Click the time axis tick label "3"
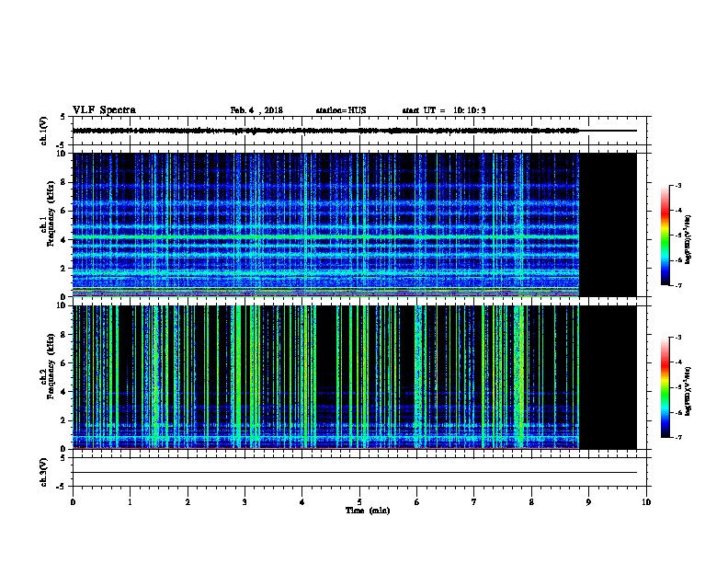The width and height of the screenshot is (728, 563). point(245,502)
